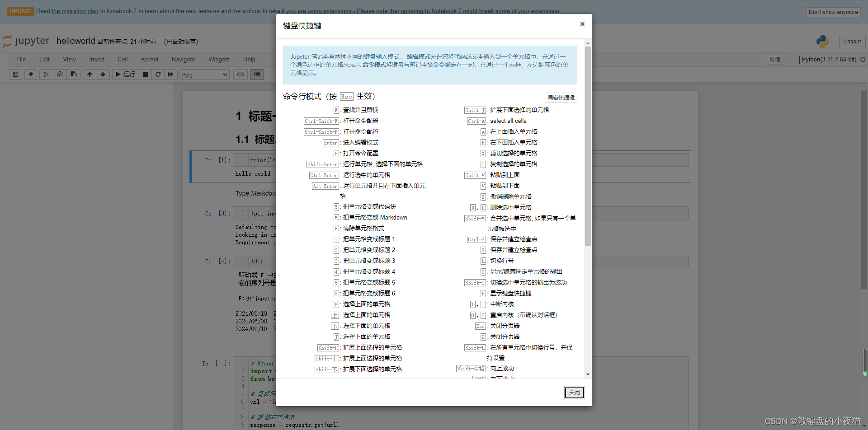
Task: Restart kernel with circular arrow icon
Action: (158, 75)
